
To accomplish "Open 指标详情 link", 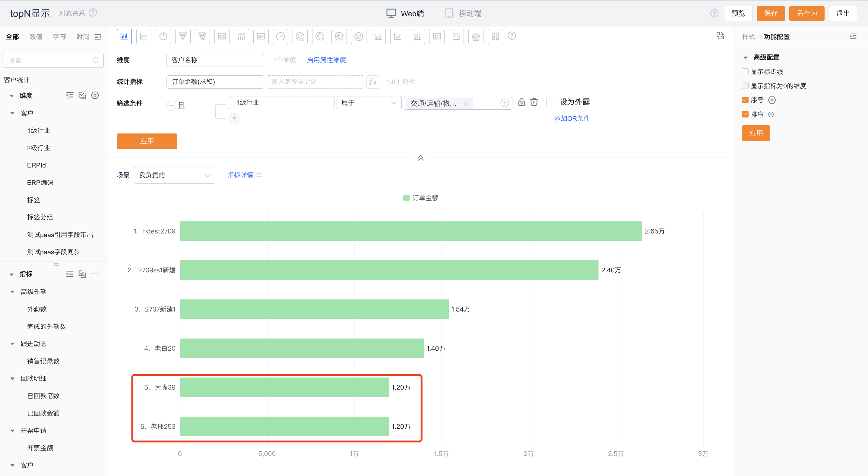I will (x=244, y=175).
